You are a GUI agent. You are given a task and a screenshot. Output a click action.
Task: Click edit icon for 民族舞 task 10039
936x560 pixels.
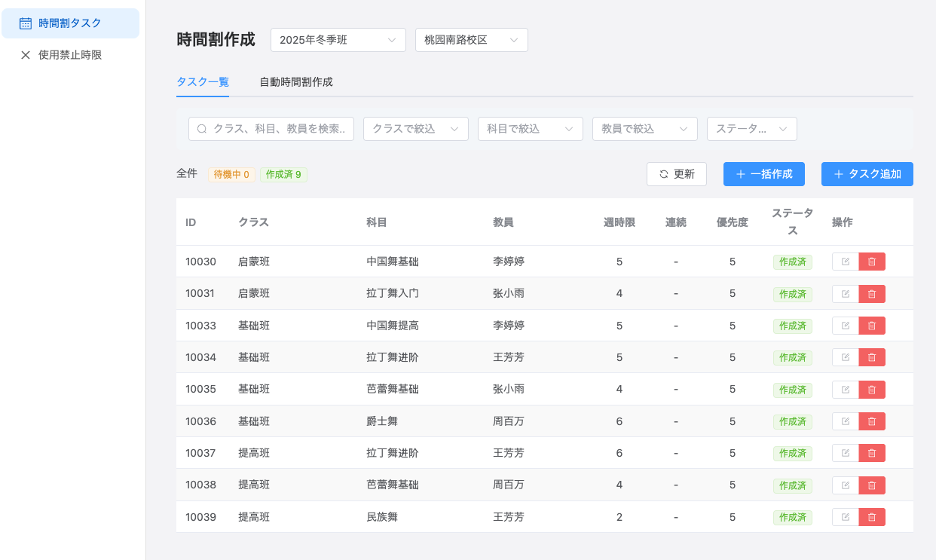(x=846, y=517)
